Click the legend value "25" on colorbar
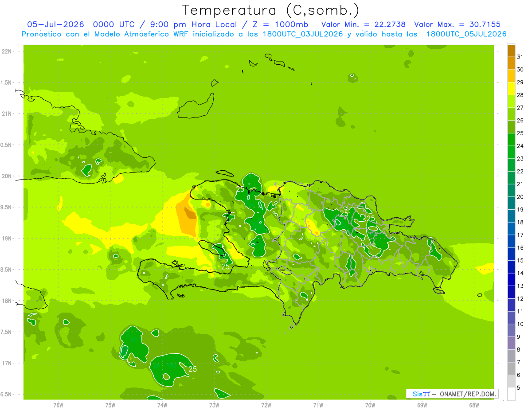Viewport: 532px width, 411px height. pyautogui.click(x=520, y=133)
